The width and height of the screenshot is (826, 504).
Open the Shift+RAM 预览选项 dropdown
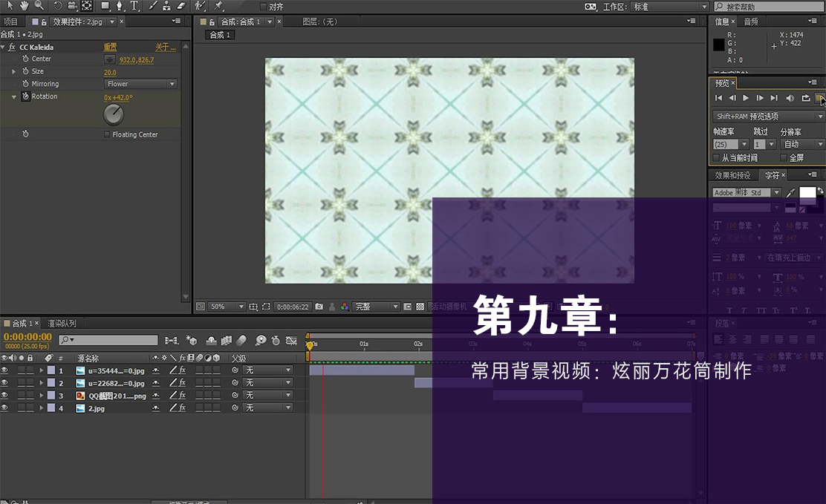point(768,117)
